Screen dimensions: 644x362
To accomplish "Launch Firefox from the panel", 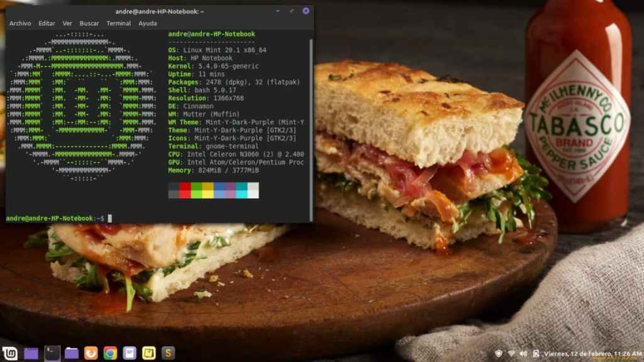I will [91, 353].
